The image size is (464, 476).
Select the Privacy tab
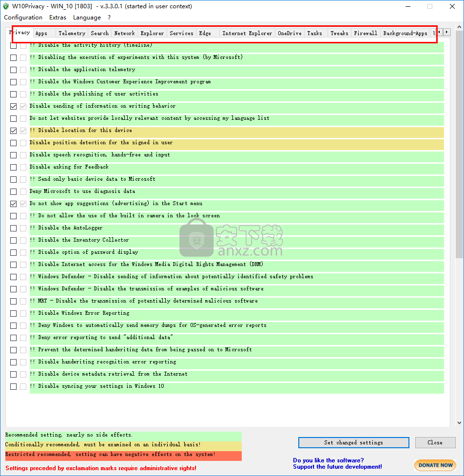(19, 32)
